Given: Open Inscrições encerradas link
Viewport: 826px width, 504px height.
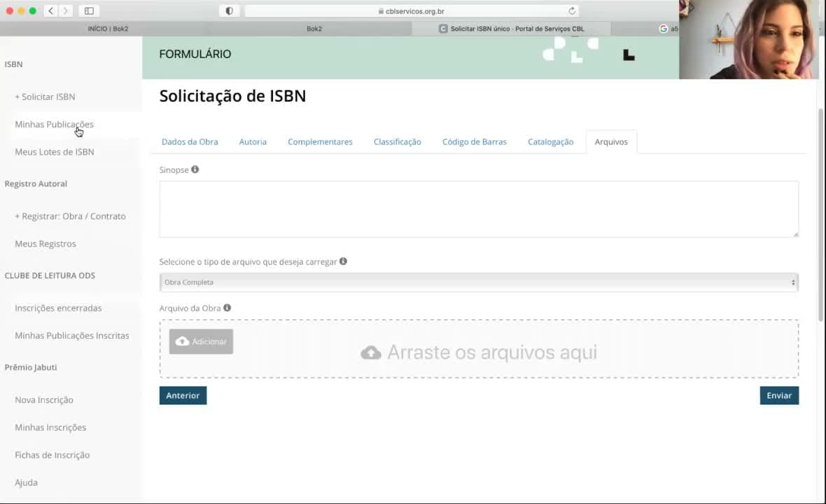Looking at the screenshot, I should pyautogui.click(x=58, y=308).
